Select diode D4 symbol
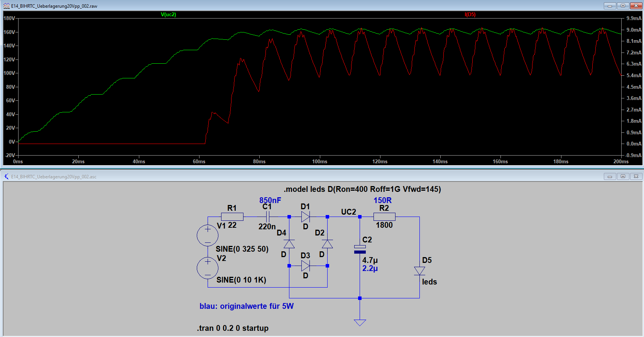 tap(289, 244)
